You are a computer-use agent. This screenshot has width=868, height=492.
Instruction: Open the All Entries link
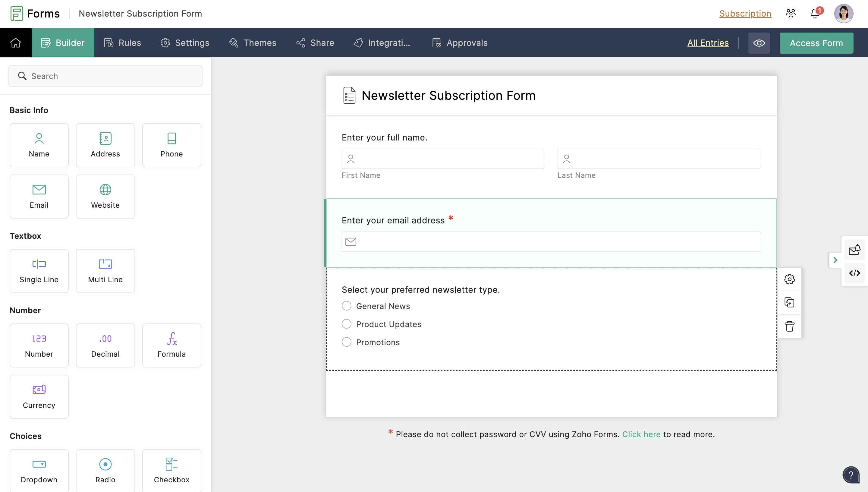coord(708,43)
